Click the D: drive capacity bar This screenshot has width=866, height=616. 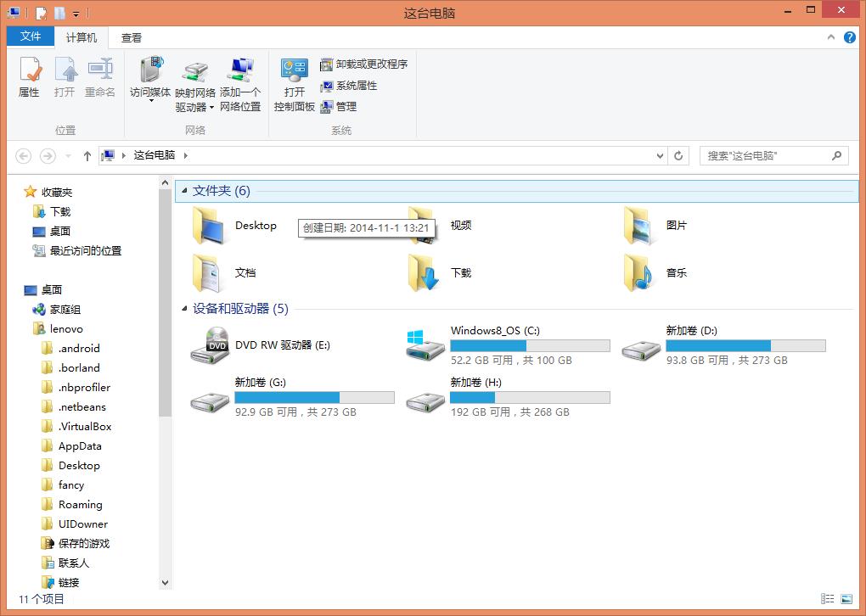pos(745,345)
